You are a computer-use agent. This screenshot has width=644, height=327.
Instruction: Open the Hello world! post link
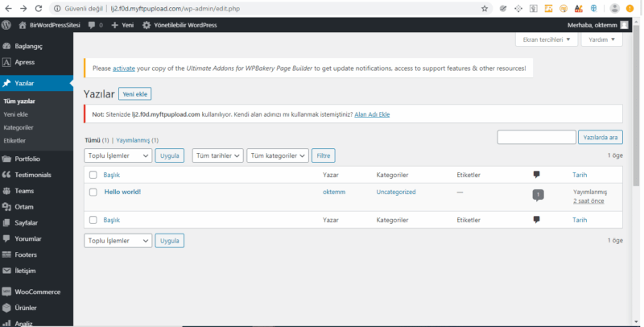click(122, 192)
